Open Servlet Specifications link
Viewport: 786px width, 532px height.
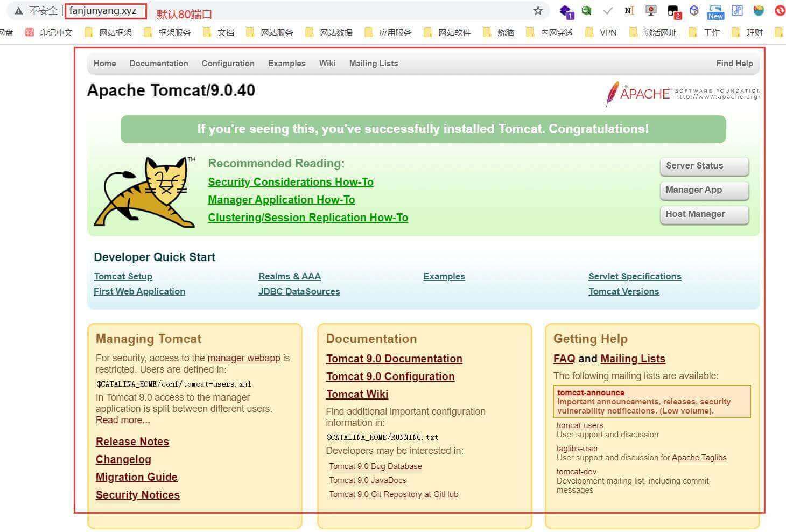coord(635,276)
